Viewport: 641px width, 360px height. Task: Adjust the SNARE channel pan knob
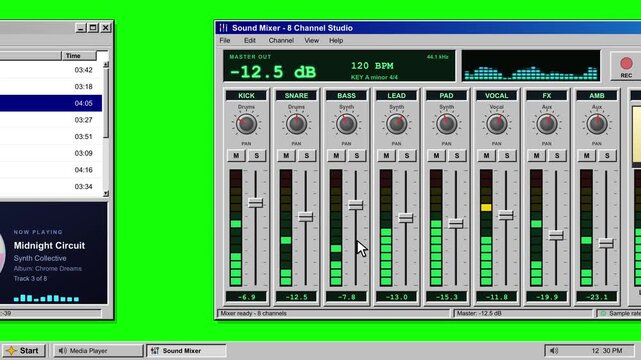pos(296,125)
